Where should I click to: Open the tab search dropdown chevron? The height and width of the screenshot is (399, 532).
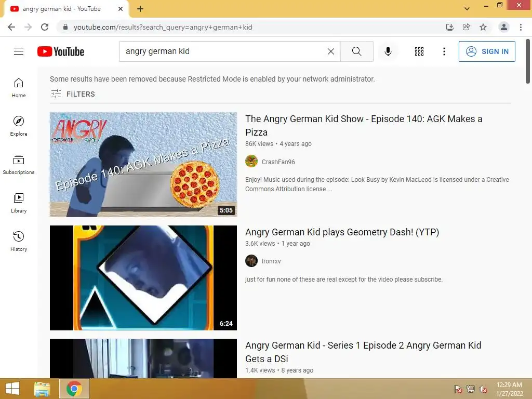pyautogui.click(x=467, y=8)
